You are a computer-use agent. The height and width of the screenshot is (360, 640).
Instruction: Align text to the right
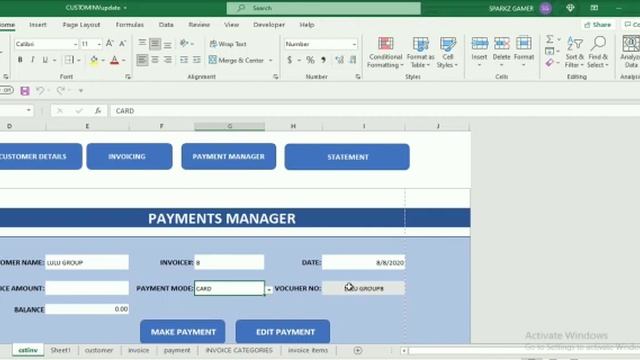[x=167, y=60]
